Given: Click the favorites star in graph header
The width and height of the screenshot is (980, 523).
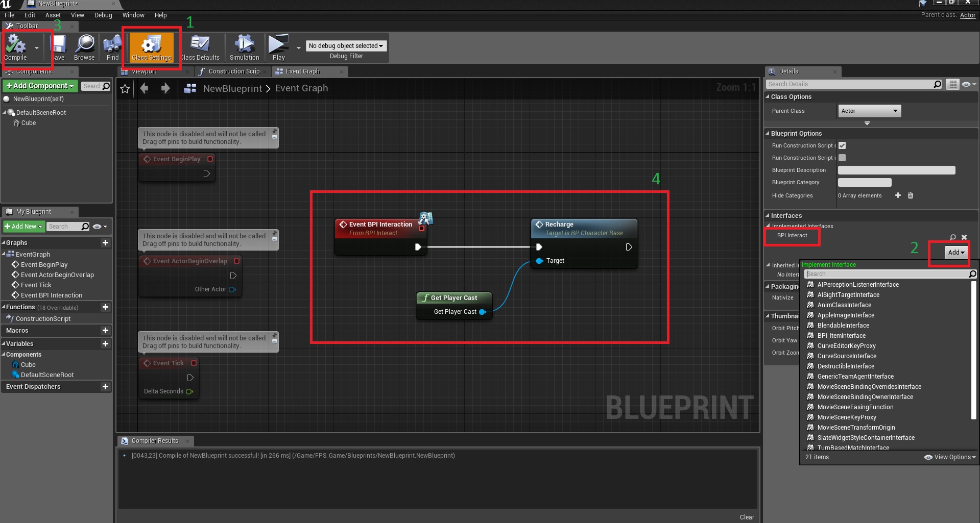Looking at the screenshot, I should [x=125, y=89].
